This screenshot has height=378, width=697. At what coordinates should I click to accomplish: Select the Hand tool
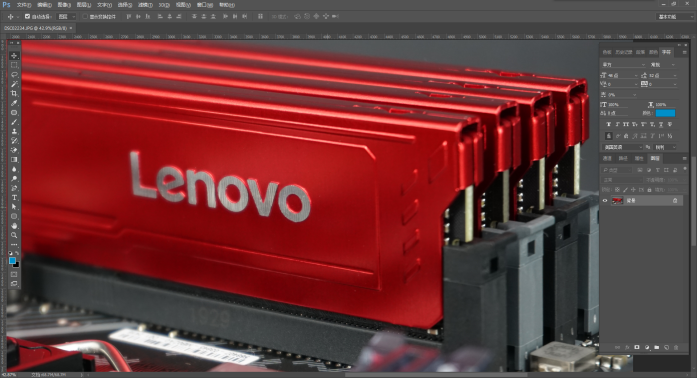pos(14,225)
